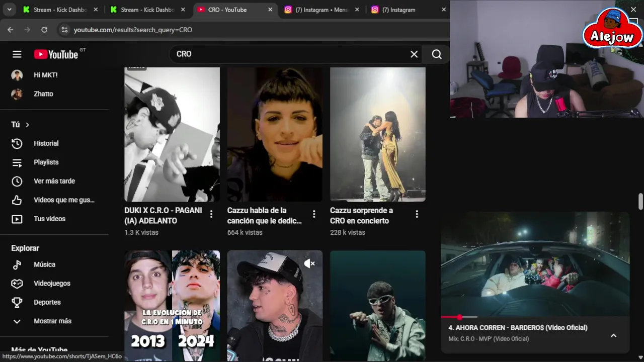Open Cazzu habla de la canción title

coord(265,216)
